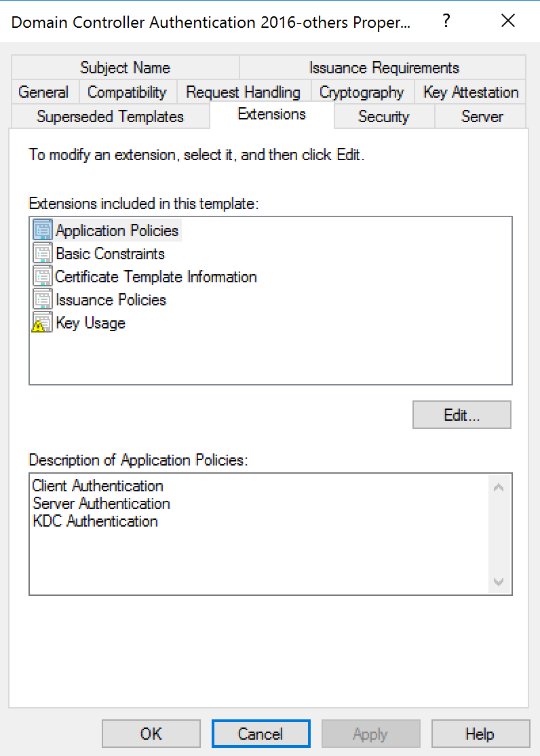The width and height of the screenshot is (540, 756).
Task: Click description box scroll up arrow
Action: click(x=499, y=487)
